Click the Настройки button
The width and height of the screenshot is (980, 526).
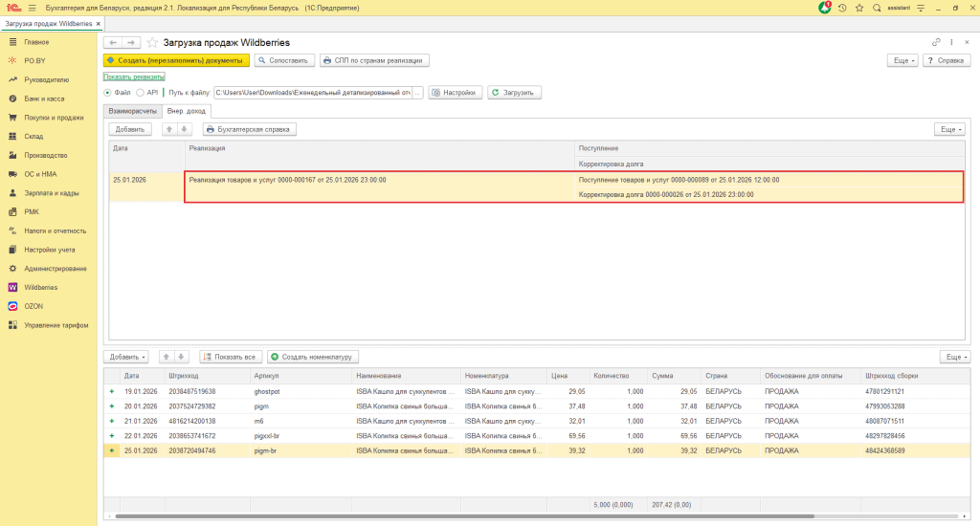[x=455, y=93]
